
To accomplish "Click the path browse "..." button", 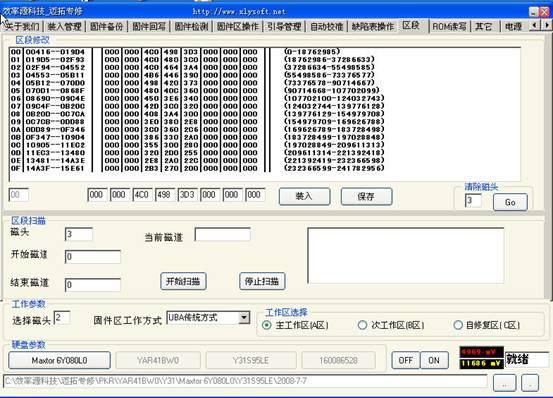I will pos(505,383).
